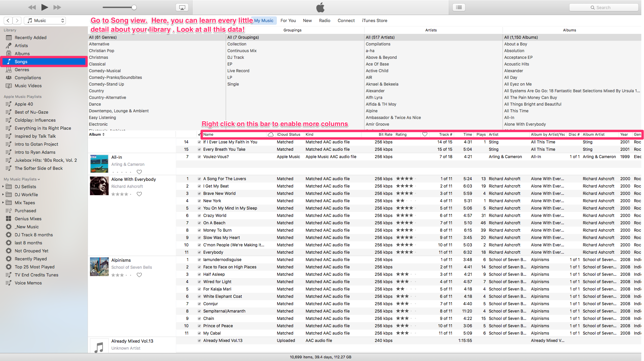Uncheck the My Cabal checkbox
644x361 pixels.
click(x=199, y=333)
